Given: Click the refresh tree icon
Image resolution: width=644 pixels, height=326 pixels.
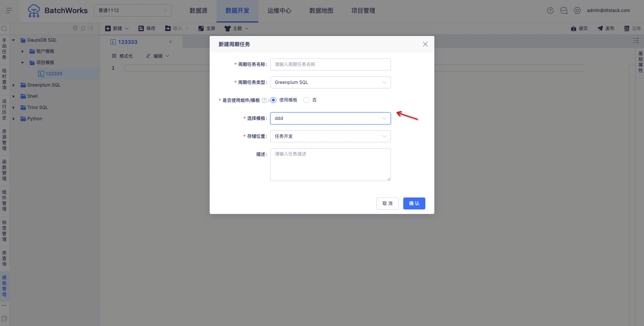Looking at the screenshot, I should (83, 28).
